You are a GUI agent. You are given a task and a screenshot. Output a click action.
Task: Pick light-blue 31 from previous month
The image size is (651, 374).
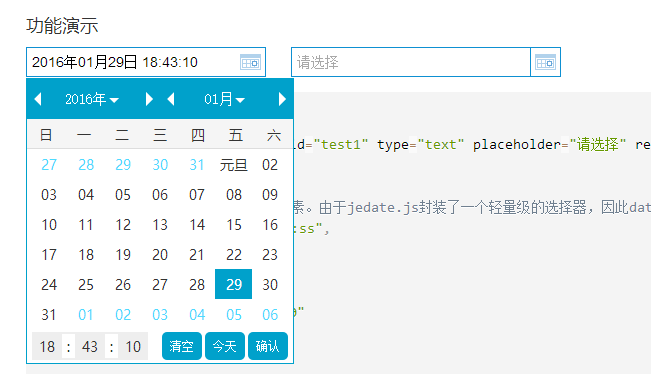point(197,165)
